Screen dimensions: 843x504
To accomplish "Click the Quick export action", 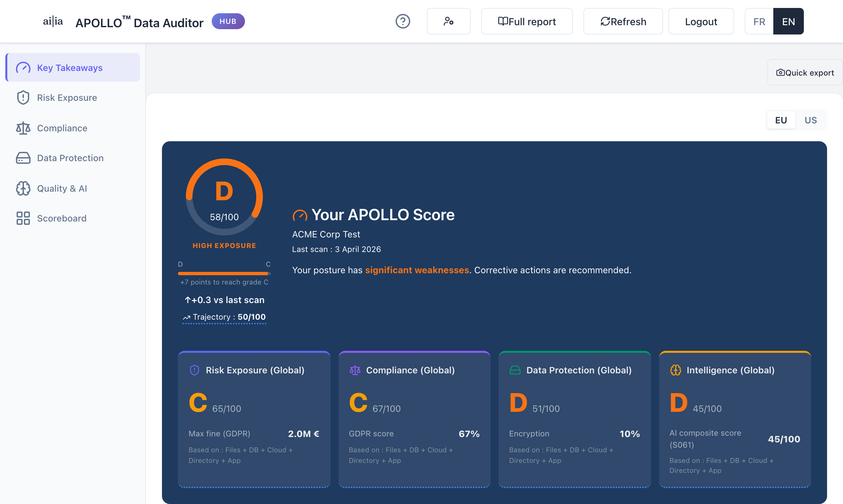I will pyautogui.click(x=805, y=72).
